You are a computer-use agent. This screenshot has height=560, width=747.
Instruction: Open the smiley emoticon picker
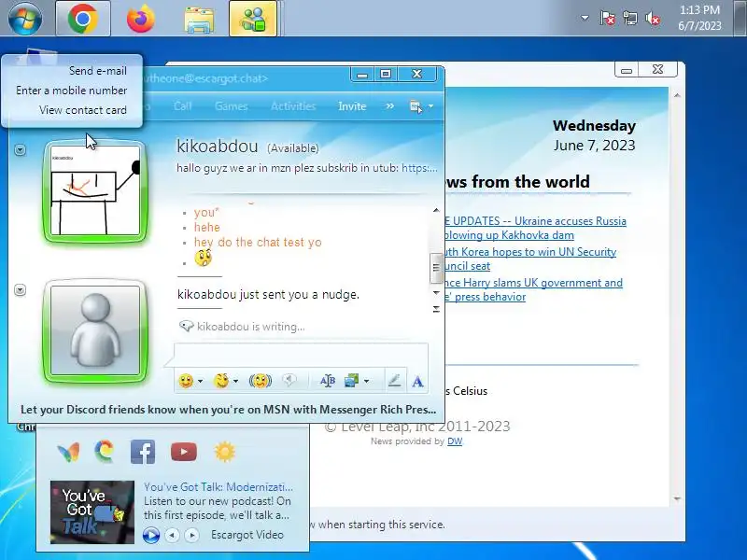[186, 381]
